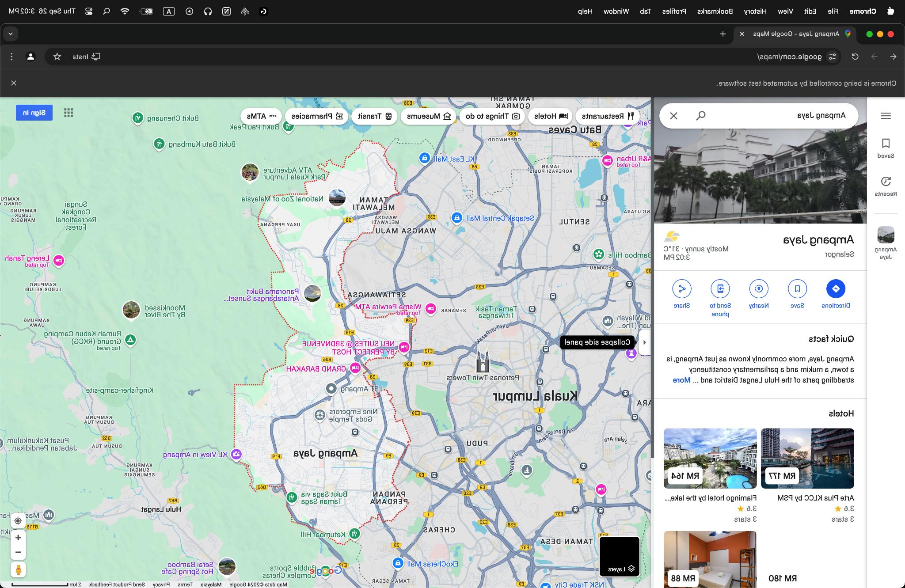This screenshot has height=588, width=905.
Task: Select the Things to do chip
Action: (x=492, y=116)
